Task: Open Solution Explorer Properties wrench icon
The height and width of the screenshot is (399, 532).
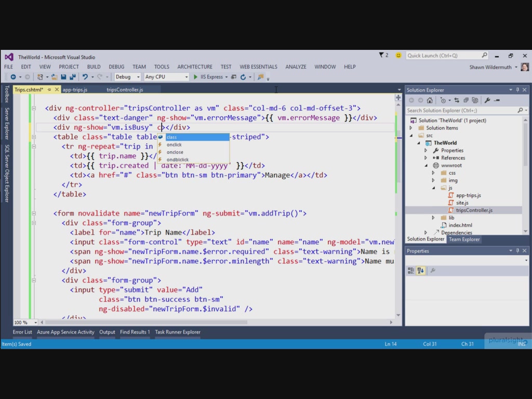Action: [487, 100]
